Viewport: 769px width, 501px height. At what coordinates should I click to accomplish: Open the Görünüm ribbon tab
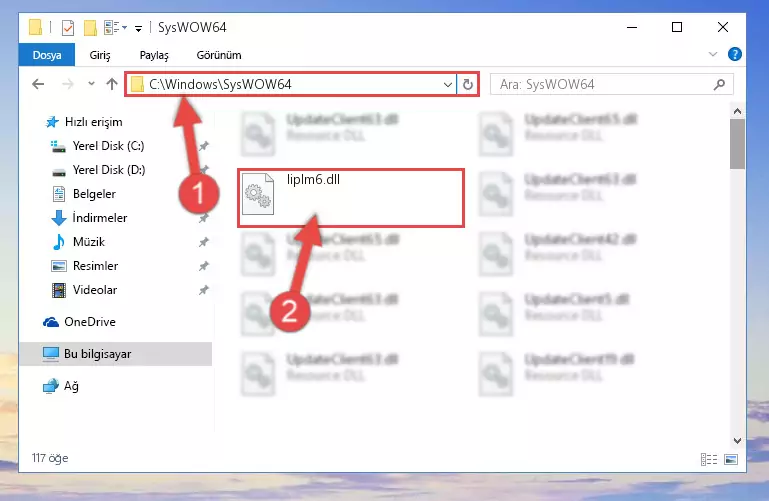(x=219, y=55)
